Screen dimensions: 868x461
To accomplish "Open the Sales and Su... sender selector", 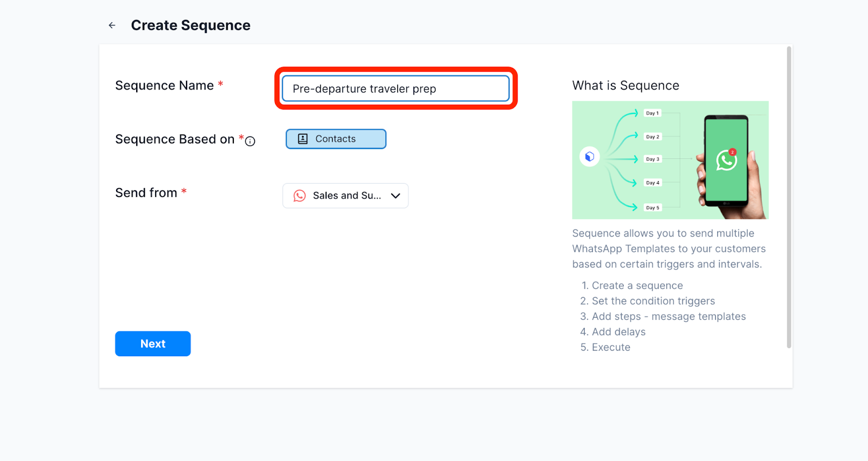I will [346, 196].
